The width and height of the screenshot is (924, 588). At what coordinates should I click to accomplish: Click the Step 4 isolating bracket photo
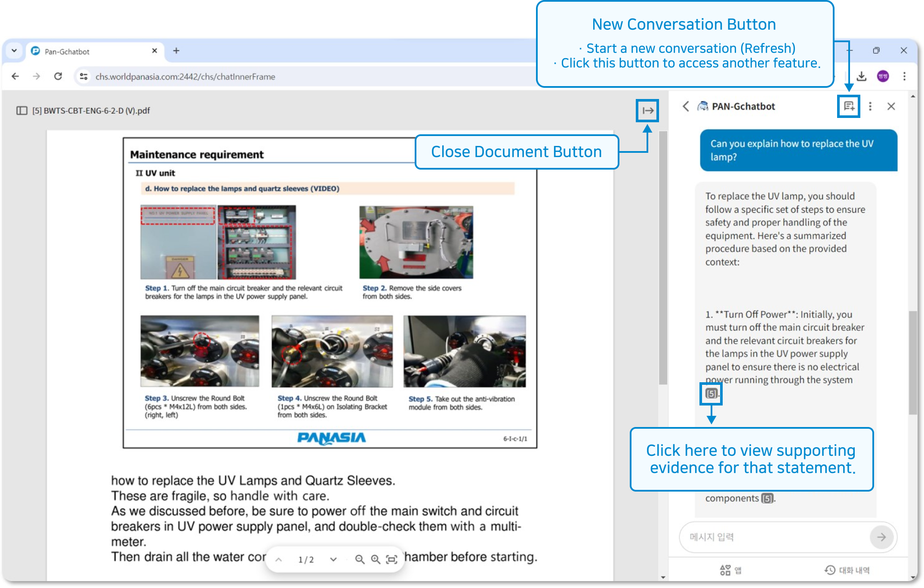pos(332,351)
